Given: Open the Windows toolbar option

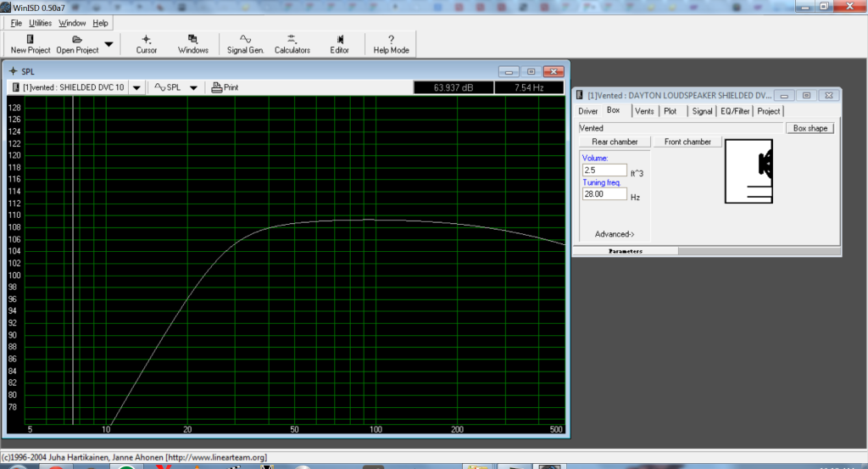Looking at the screenshot, I should 193,44.
